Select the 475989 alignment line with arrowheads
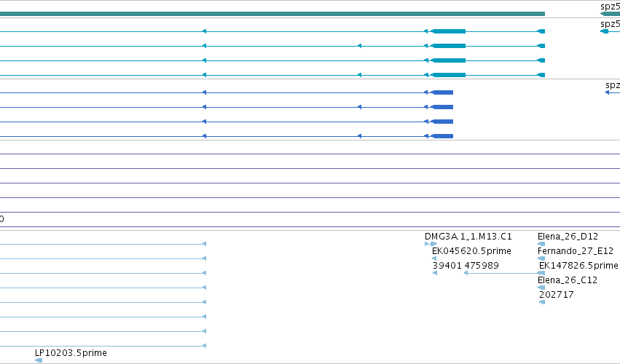Image resolution: width=620 pixels, height=364 pixels. point(504,273)
